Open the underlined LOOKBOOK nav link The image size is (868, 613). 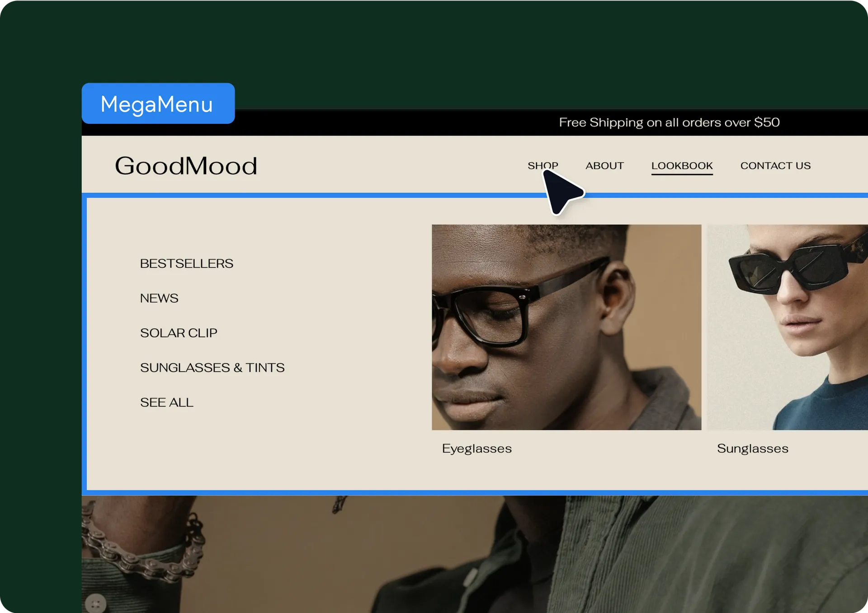coord(682,165)
